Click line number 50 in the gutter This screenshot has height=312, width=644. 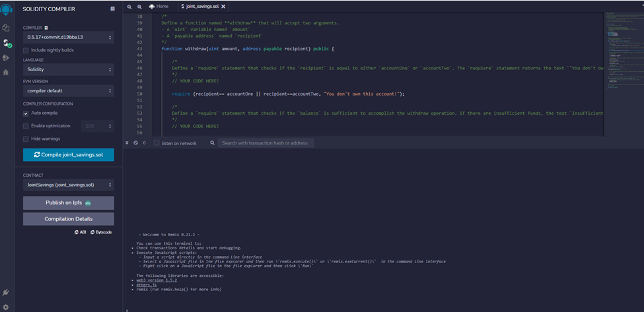[x=139, y=94]
